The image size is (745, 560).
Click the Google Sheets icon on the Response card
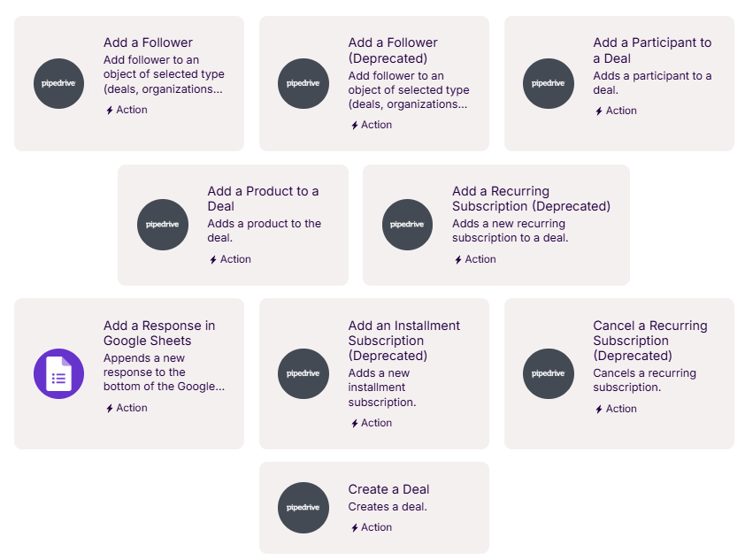(58, 373)
